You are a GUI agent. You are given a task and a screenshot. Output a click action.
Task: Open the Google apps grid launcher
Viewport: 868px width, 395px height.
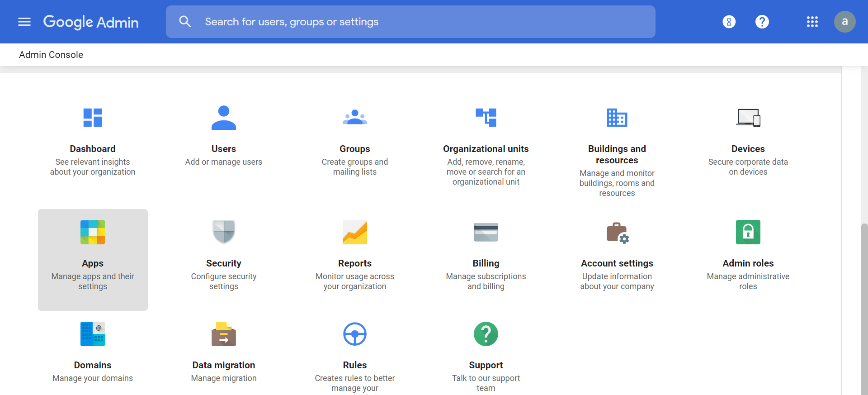(812, 22)
